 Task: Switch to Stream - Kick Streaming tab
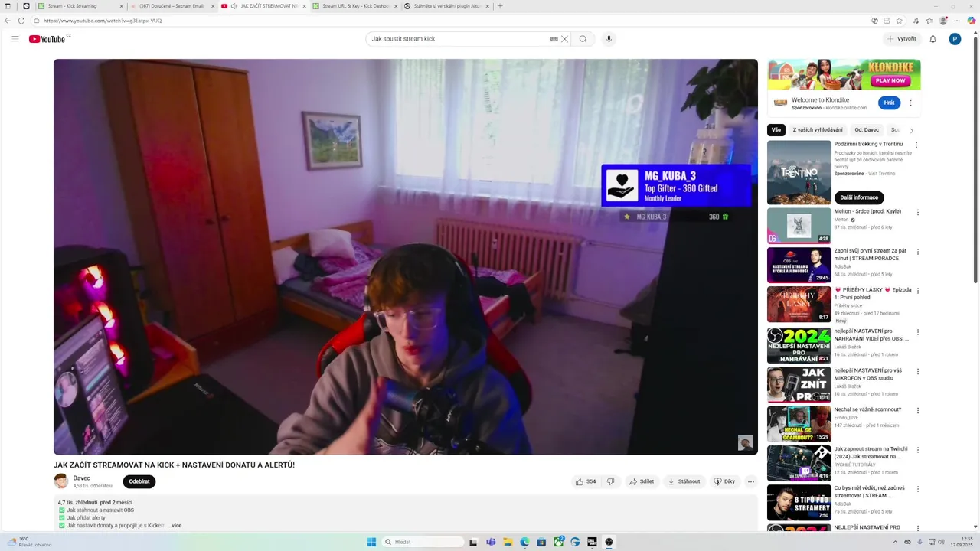(80, 6)
